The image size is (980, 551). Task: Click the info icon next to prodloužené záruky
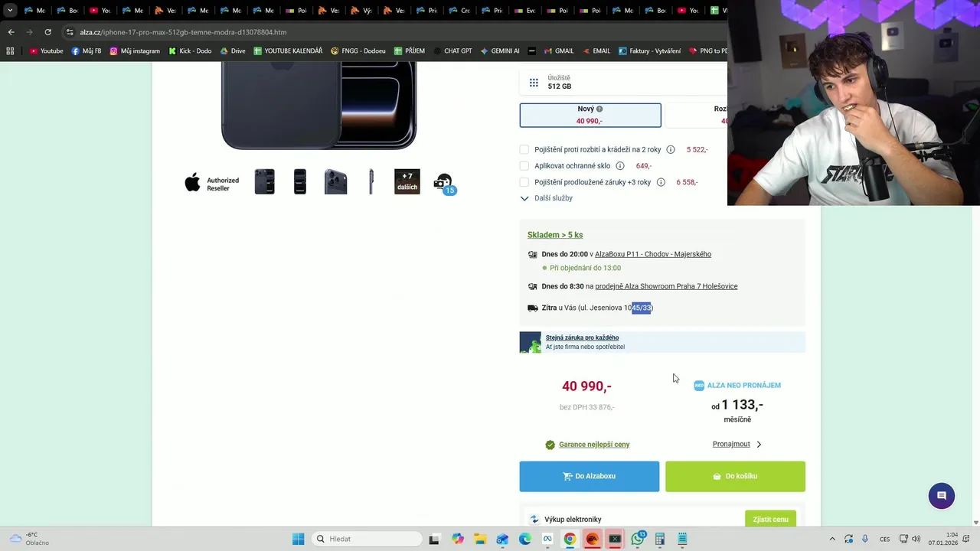(x=661, y=182)
